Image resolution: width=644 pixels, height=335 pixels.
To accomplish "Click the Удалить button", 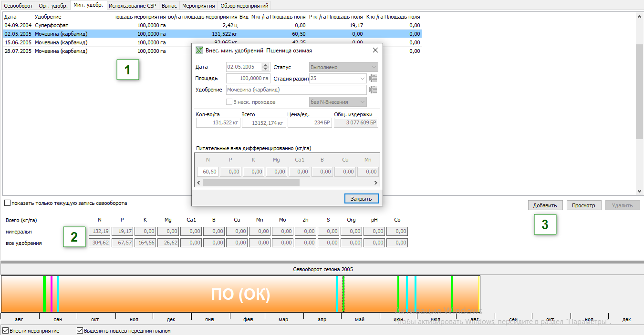I will 623,205.
